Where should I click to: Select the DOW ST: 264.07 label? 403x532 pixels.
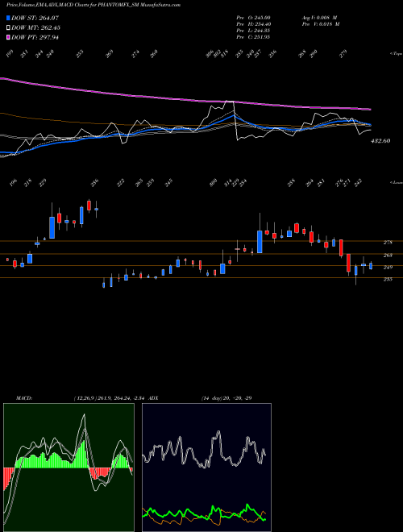(x=35, y=18)
